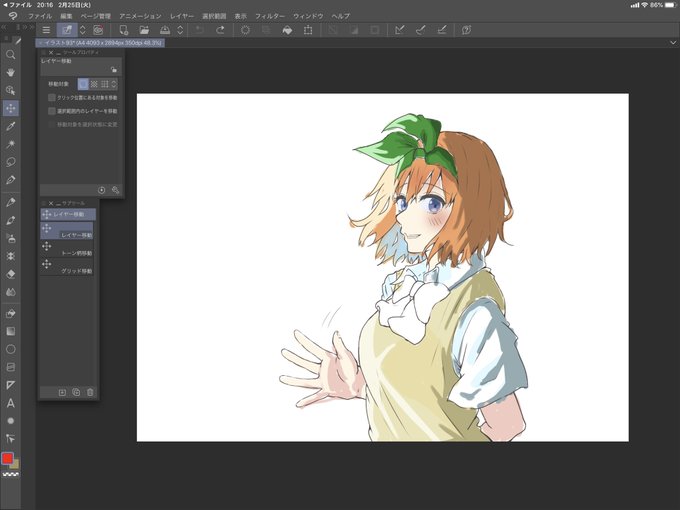
Task: Select the トーン柄移動 sub tool
Action: point(67,249)
